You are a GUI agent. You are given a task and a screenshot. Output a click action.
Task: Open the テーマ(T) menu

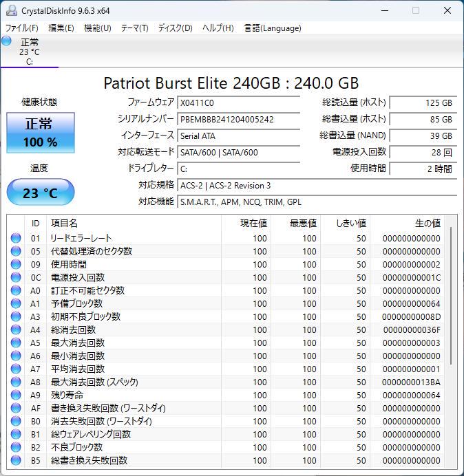click(x=135, y=28)
